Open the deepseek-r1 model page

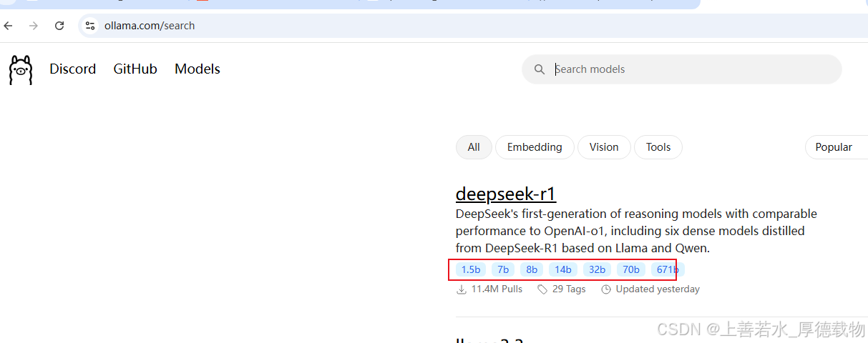coord(506,194)
